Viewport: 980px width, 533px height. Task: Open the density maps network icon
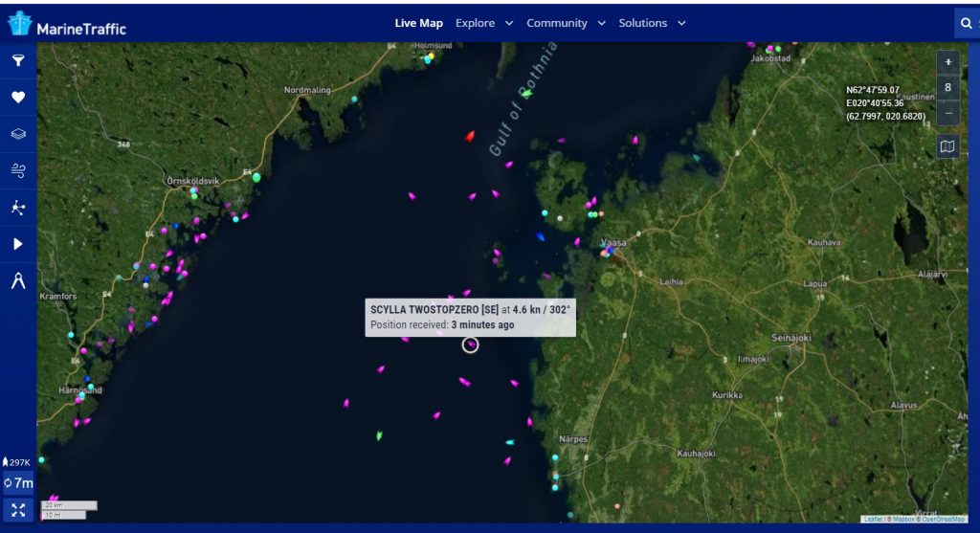(18, 207)
